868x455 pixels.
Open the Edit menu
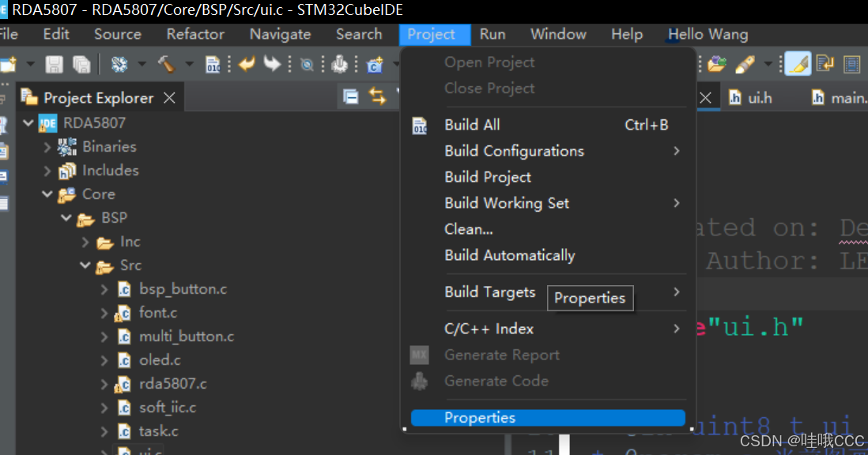pyautogui.click(x=56, y=34)
